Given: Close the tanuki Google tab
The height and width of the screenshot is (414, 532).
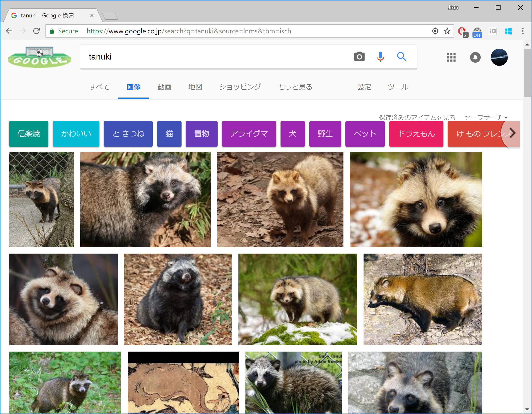Looking at the screenshot, I should (92, 15).
